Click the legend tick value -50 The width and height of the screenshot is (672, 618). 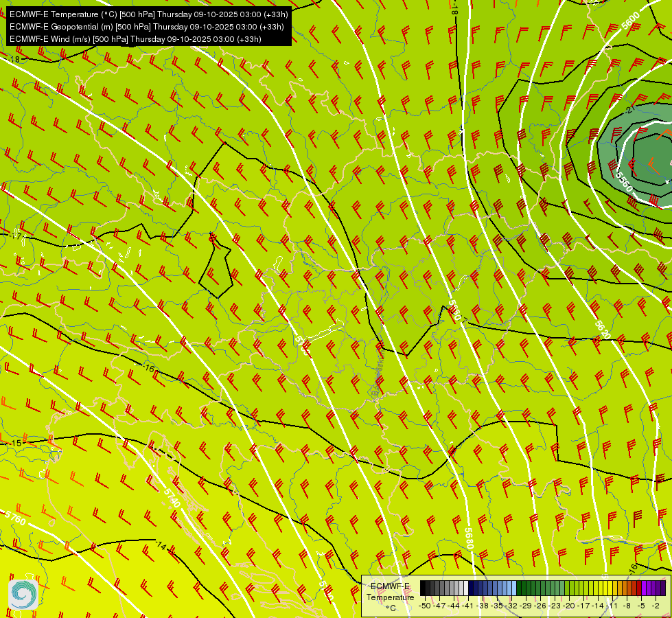(425, 606)
